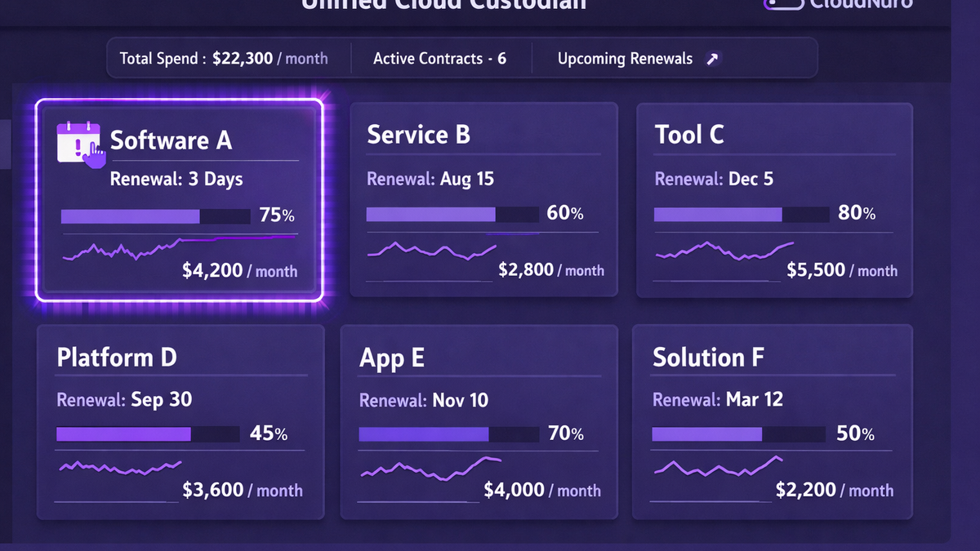Select the Solution F card
Viewport: 980px width, 551px height.
[772, 421]
